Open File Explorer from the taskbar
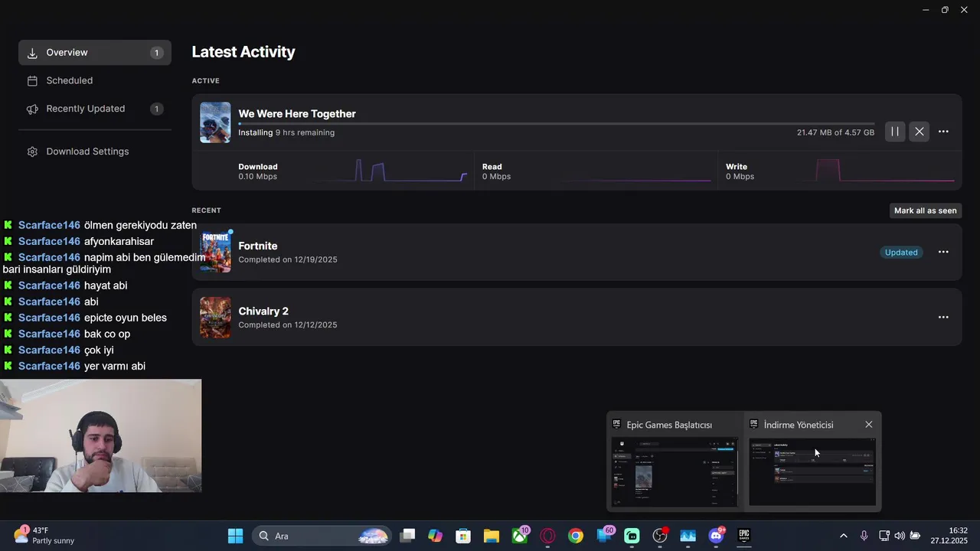 (x=491, y=536)
